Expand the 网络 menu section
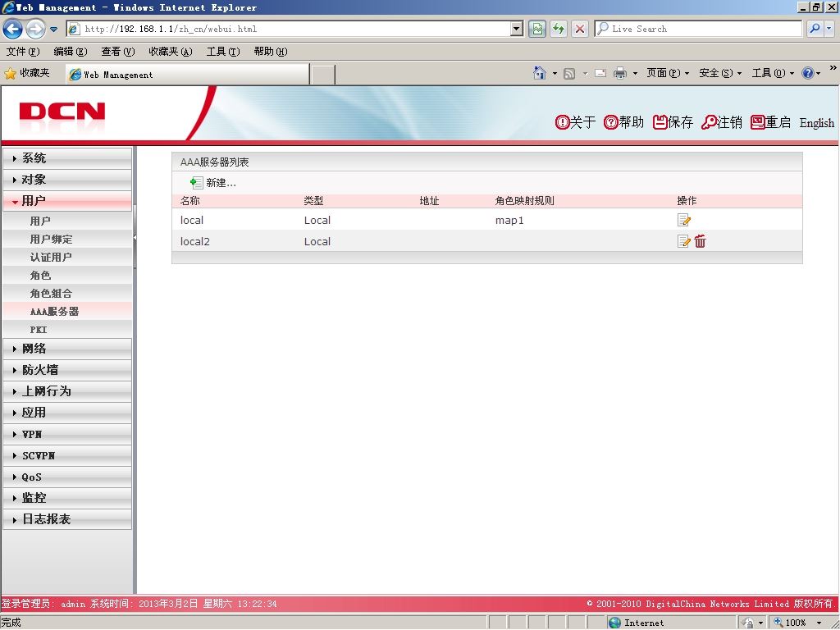Image resolution: width=840 pixels, height=630 pixels. click(67, 349)
